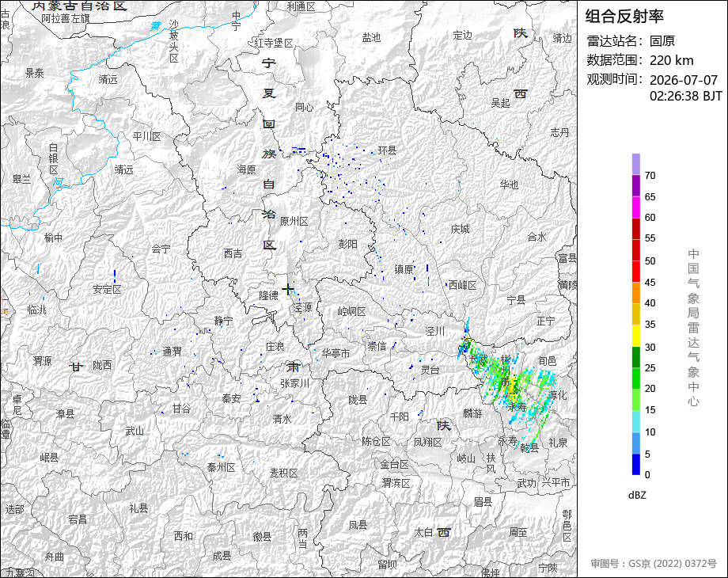Click the 固原 radar station name
Screen dimensions: 728x578
click(662, 41)
